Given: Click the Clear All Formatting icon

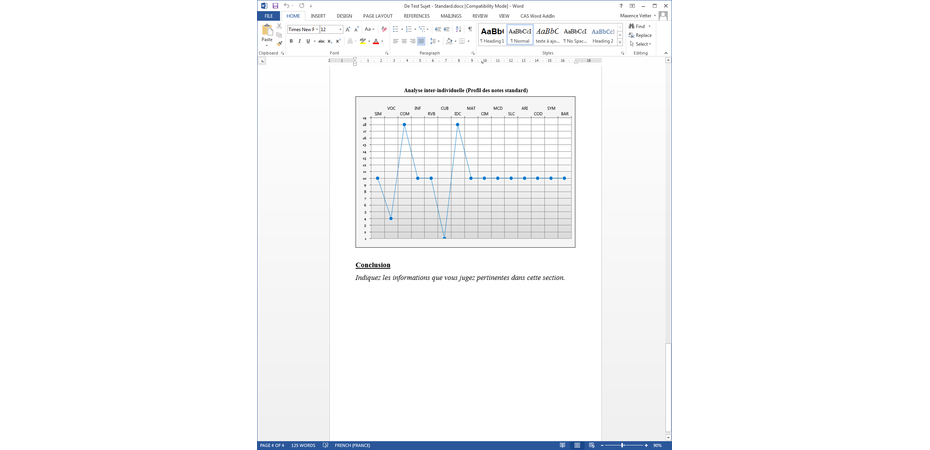Looking at the screenshot, I should [x=384, y=29].
